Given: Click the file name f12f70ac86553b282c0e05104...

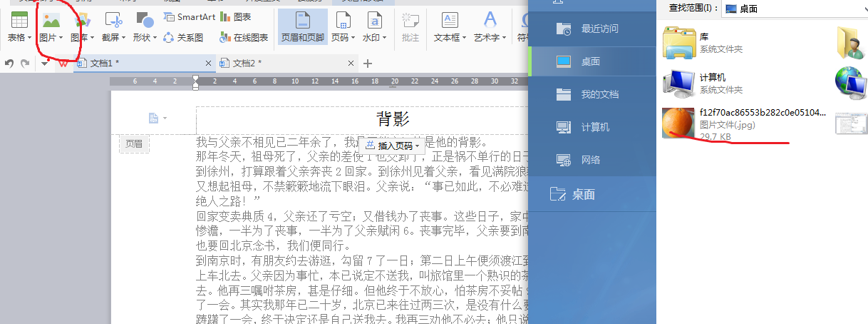Looking at the screenshot, I should [x=763, y=113].
